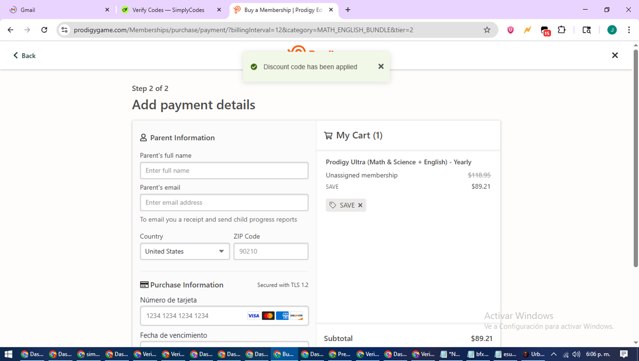Open the tab search side panel icon
Viewport: 639px width, 361px height.
[x=586, y=30]
